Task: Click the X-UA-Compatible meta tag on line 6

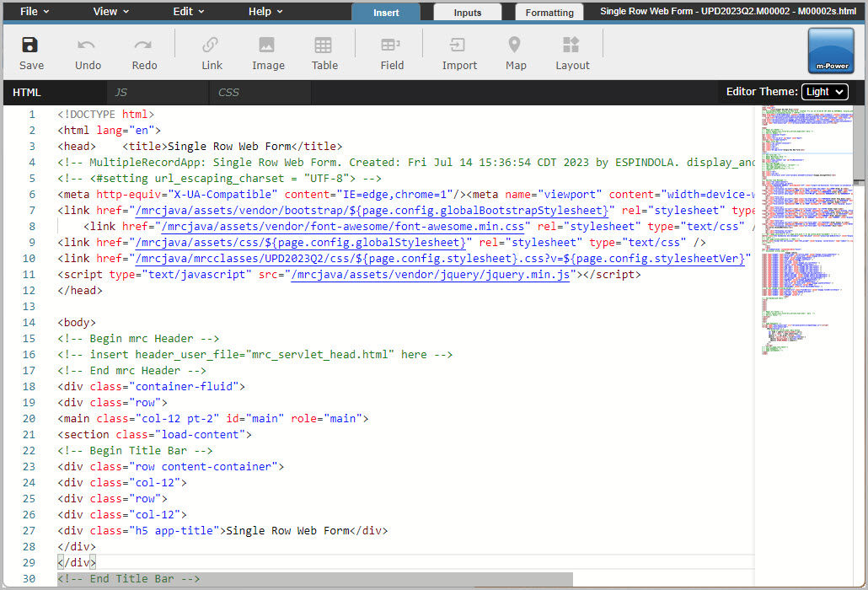Action: coord(262,195)
